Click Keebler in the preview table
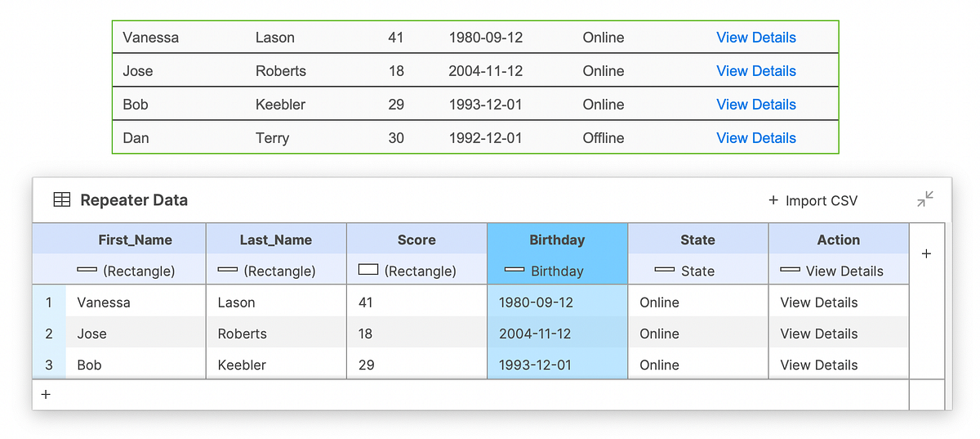Screen dimensions: 980x439 (x=280, y=105)
